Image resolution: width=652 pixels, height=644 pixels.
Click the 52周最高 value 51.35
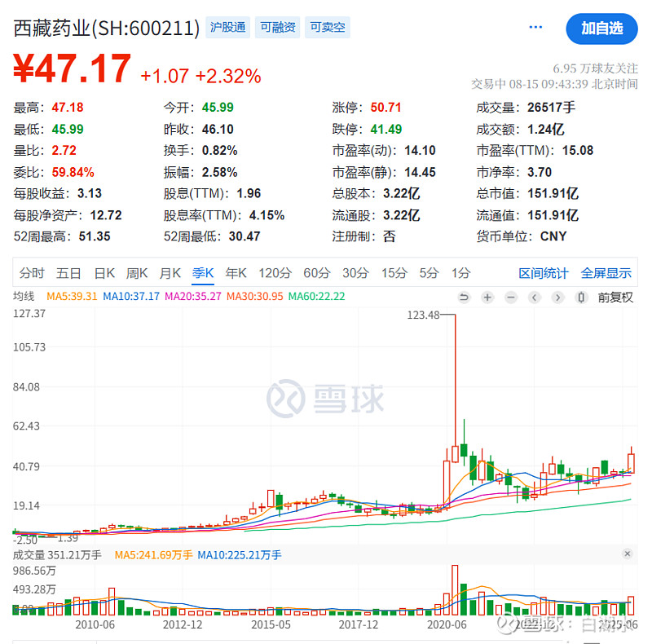point(95,236)
